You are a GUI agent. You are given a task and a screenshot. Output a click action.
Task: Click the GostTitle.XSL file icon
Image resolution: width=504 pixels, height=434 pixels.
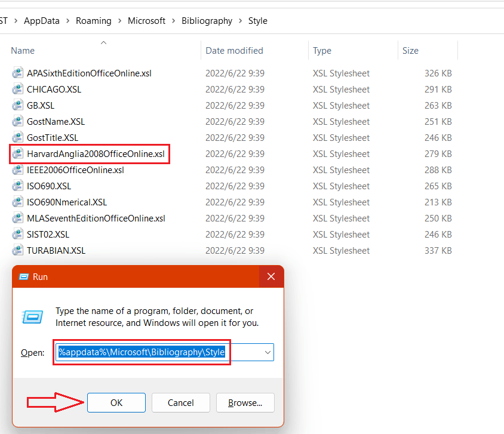(18, 137)
